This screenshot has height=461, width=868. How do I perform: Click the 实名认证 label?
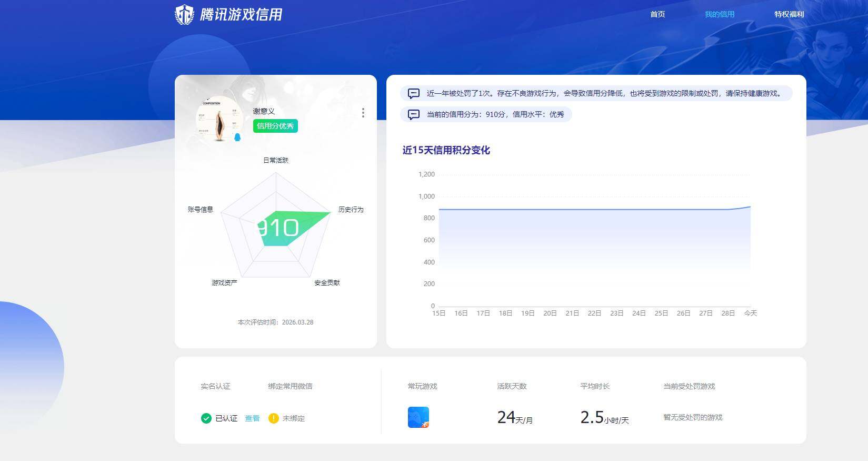coord(215,386)
